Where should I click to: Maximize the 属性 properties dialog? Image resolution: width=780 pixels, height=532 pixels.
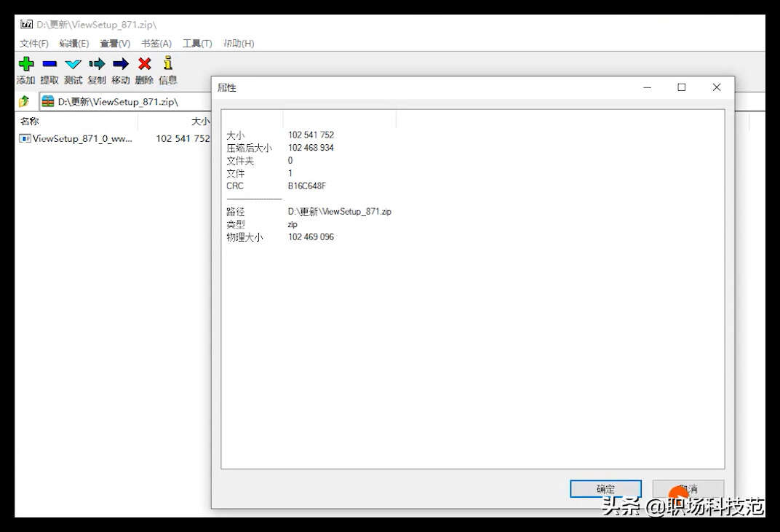point(682,87)
